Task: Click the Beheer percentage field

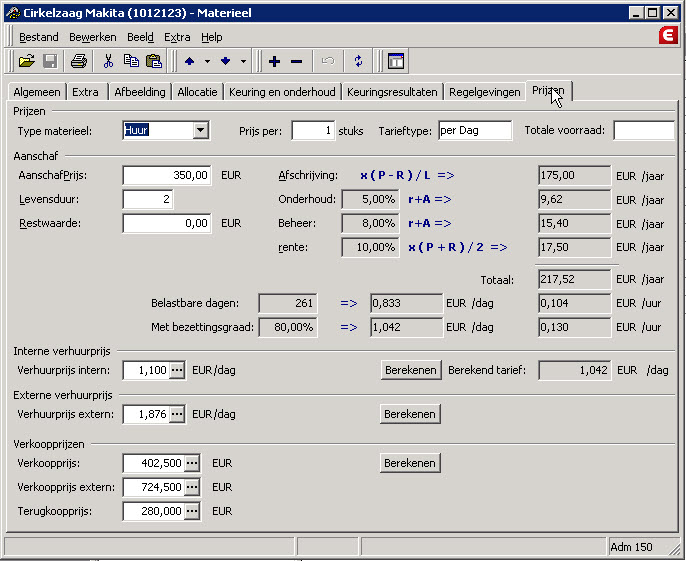Action: tap(370, 223)
